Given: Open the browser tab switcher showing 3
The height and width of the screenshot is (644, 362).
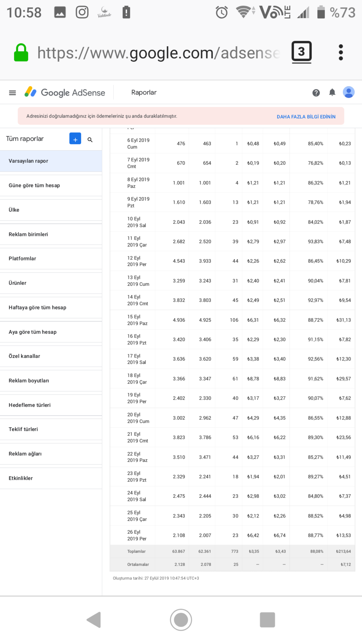Looking at the screenshot, I should (x=301, y=52).
